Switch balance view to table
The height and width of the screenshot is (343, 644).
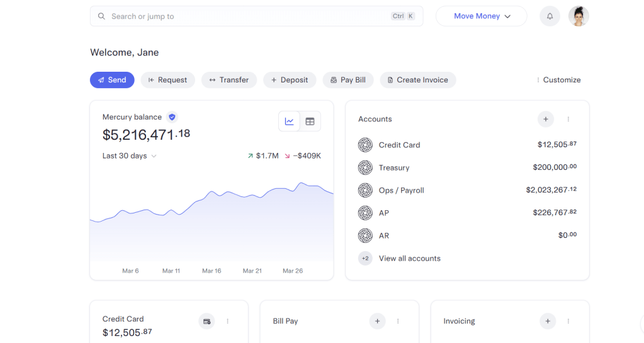(x=310, y=121)
